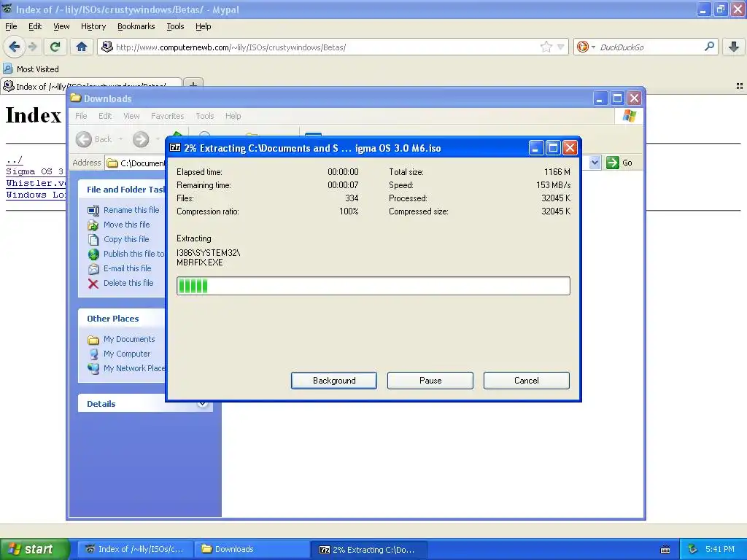Click the browser Forward arrow button
This screenshot has width=747, height=560.
click(32, 47)
